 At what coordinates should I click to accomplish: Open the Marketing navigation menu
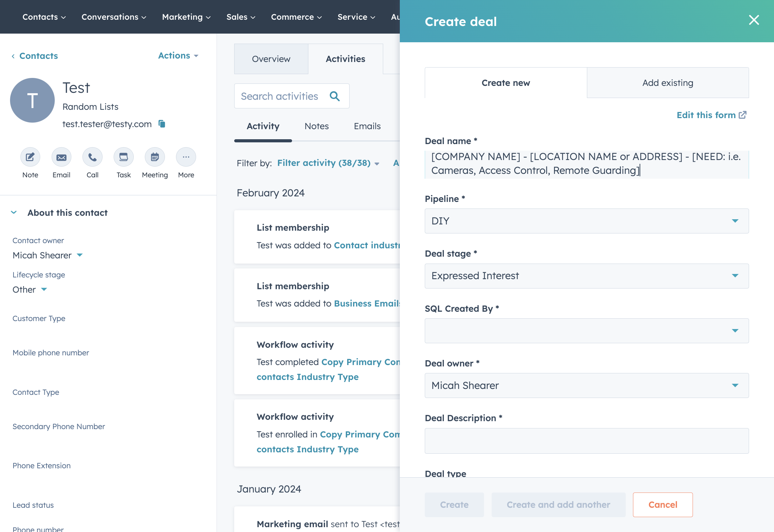tap(186, 17)
